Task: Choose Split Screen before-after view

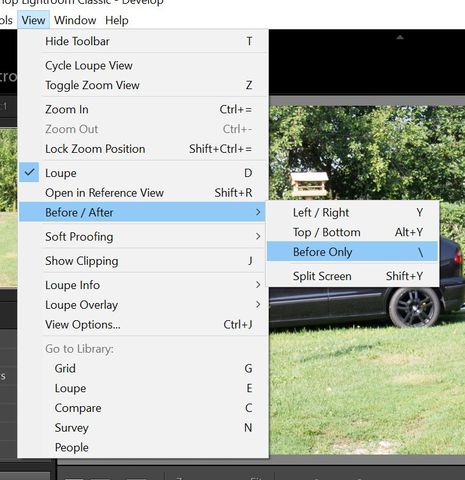Action: point(352,276)
